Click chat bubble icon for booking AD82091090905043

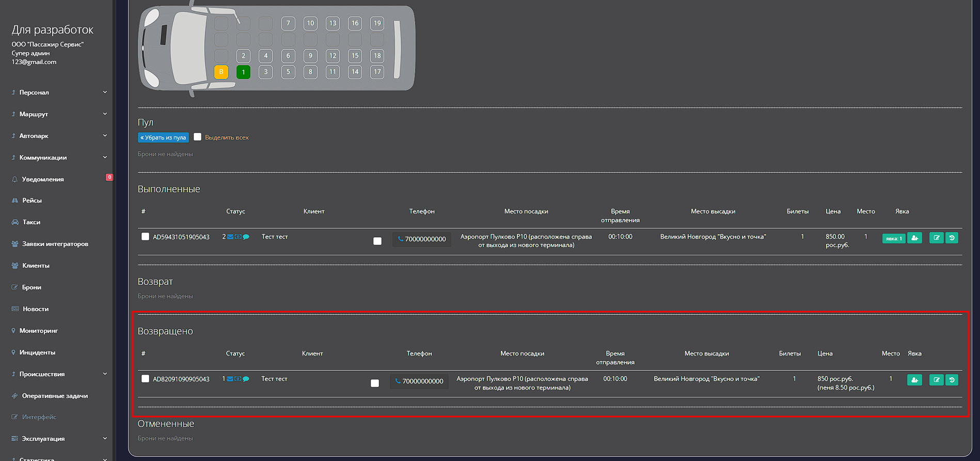[x=246, y=379]
